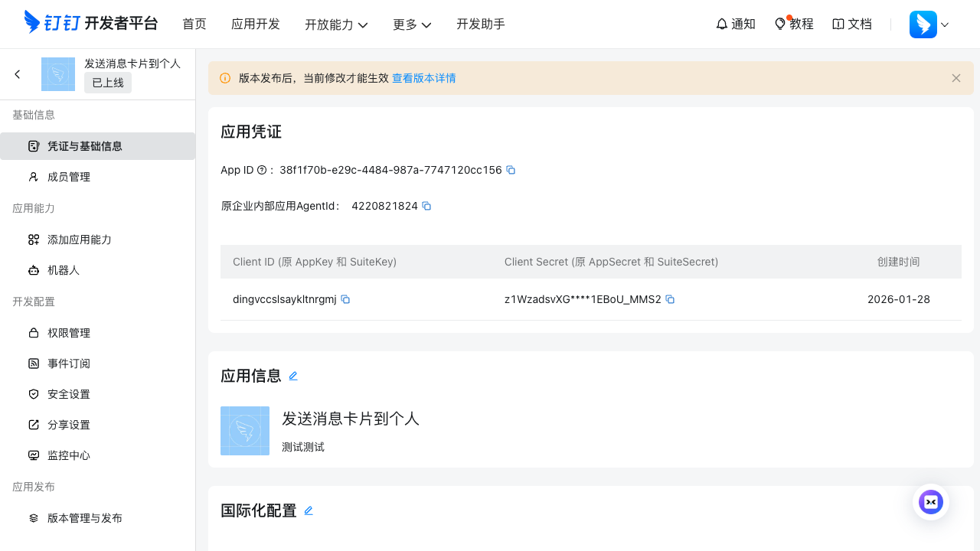Image resolution: width=980 pixels, height=551 pixels.
Task: Open the account avatar dropdown
Action: pos(929,24)
